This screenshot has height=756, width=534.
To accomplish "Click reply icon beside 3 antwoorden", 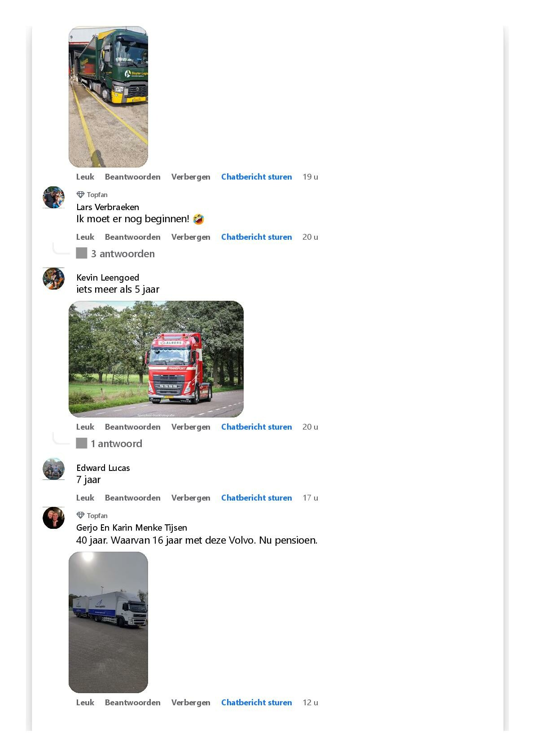I will point(81,253).
